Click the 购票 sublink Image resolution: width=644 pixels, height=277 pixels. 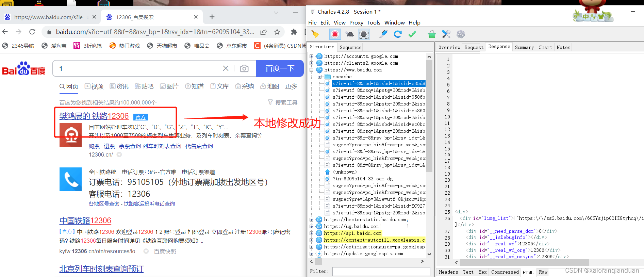pyautogui.click(x=94, y=146)
